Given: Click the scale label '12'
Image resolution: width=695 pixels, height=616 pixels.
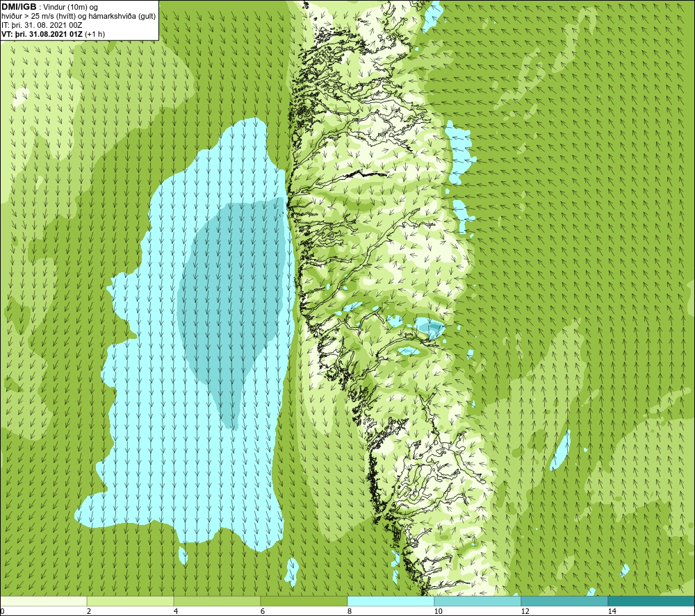Looking at the screenshot, I should 525,612.
